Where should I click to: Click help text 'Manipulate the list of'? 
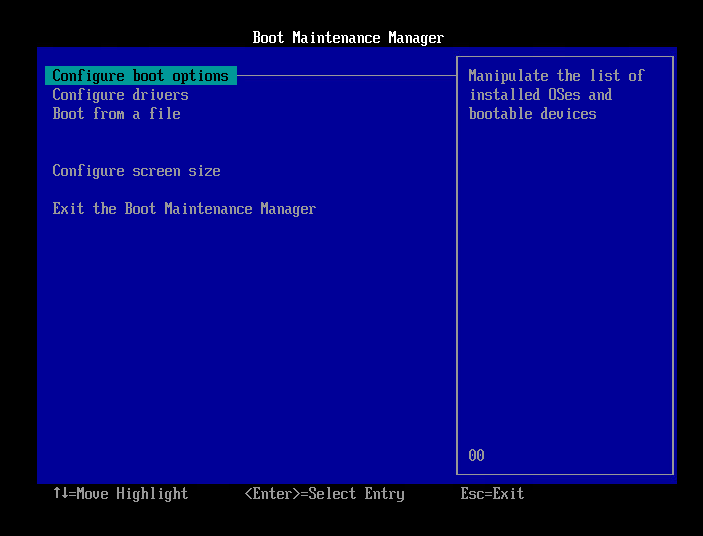click(x=556, y=76)
